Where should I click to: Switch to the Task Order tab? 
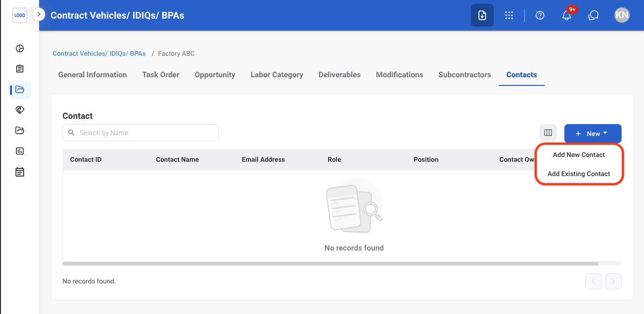click(161, 74)
